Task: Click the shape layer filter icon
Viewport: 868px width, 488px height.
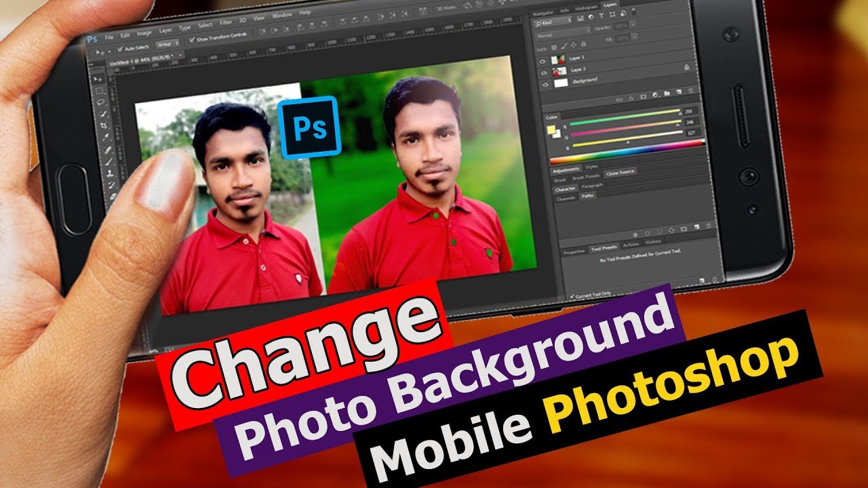Action: pyautogui.click(x=612, y=14)
